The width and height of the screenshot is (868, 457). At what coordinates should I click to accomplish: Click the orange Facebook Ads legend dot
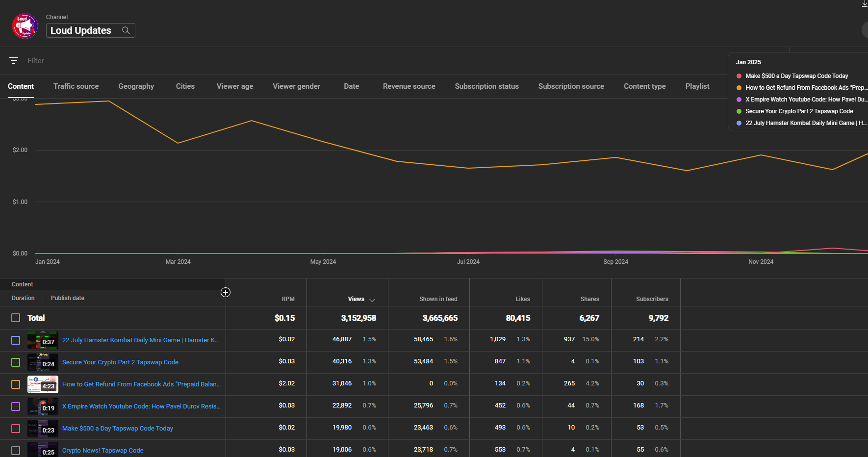(739, 88)
